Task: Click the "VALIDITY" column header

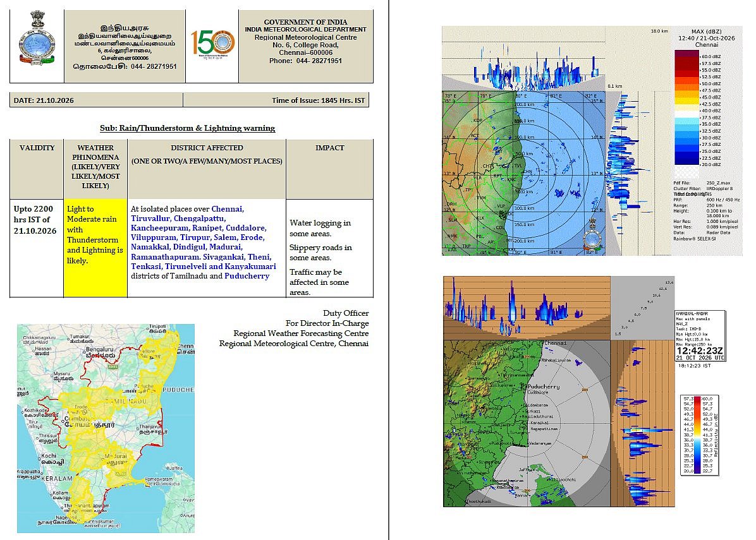Action: [x=37, y=148]
